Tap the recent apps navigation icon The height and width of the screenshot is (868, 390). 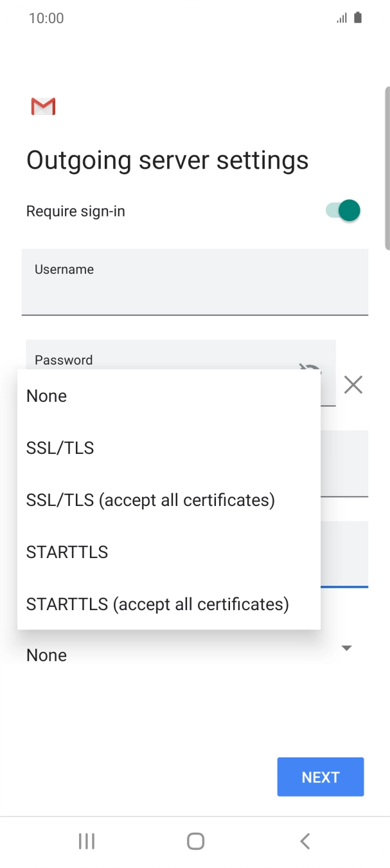(86, 841)
